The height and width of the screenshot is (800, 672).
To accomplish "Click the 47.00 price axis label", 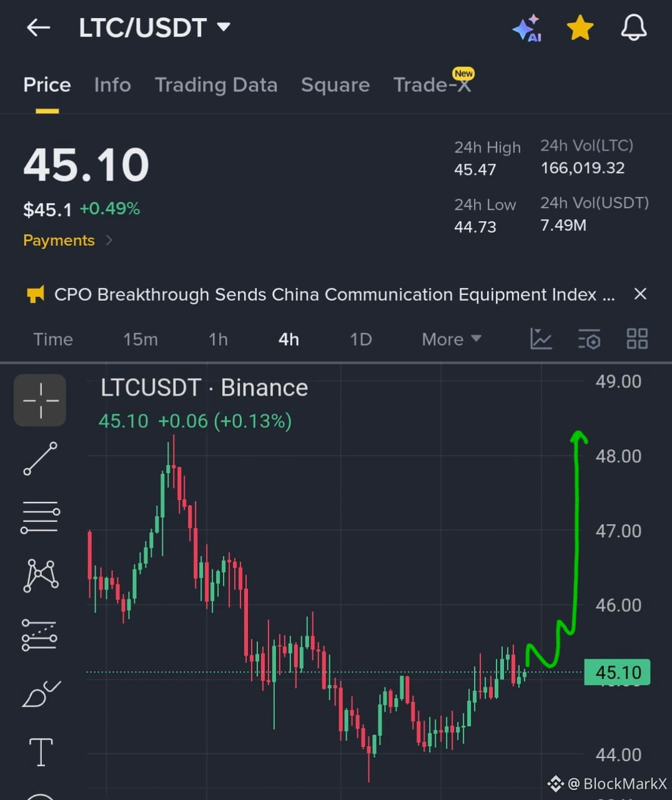I will tap(618, 531).
